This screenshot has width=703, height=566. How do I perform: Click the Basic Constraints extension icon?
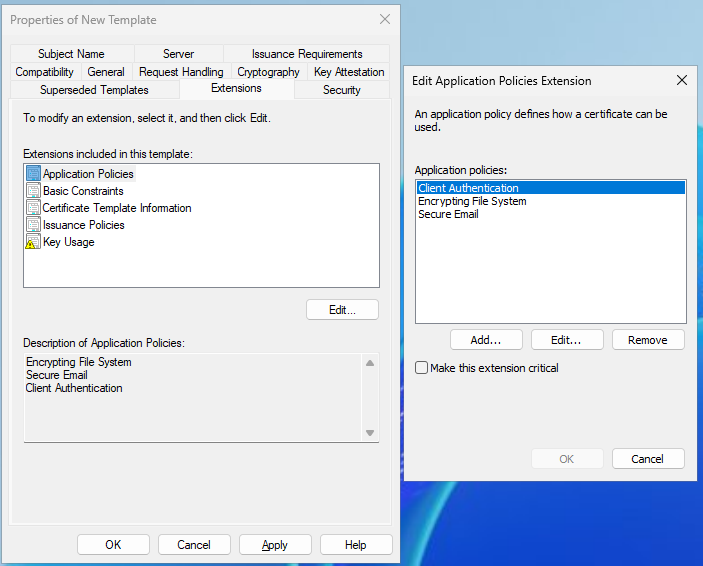pyautogui.click(x=33, y=191)
